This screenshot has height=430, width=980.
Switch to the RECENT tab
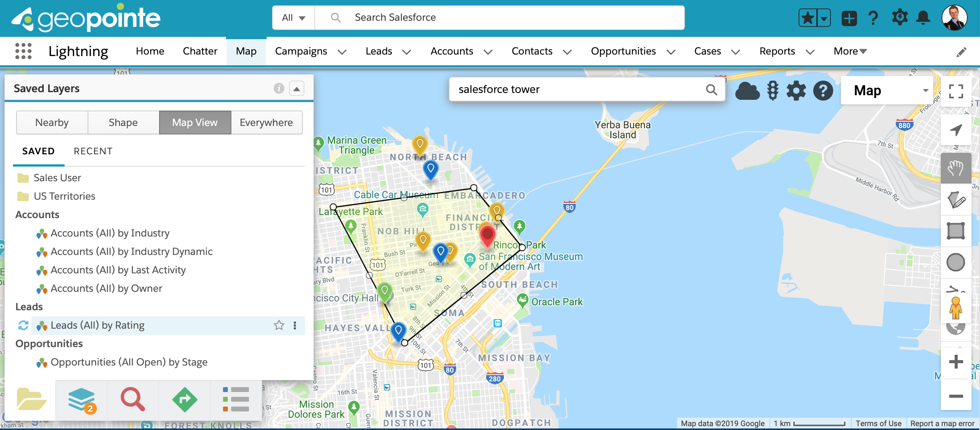click(93, 151)
